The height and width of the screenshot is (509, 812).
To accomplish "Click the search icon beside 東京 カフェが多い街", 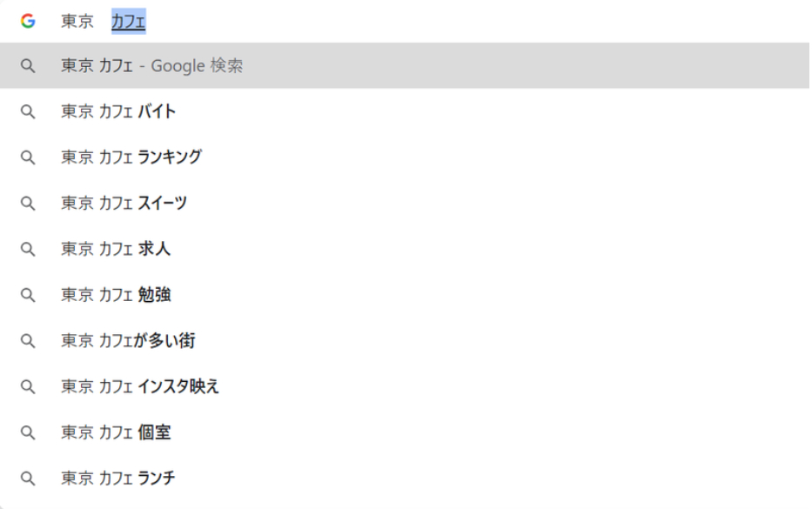I will (27, 341).
